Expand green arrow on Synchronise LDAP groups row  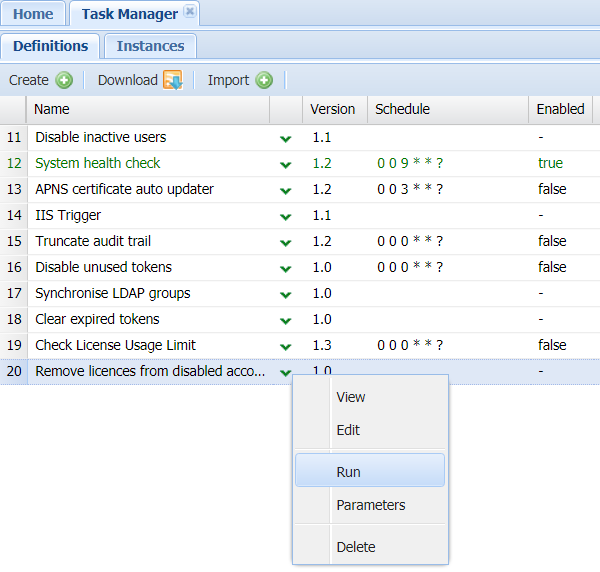pos(286,294)
